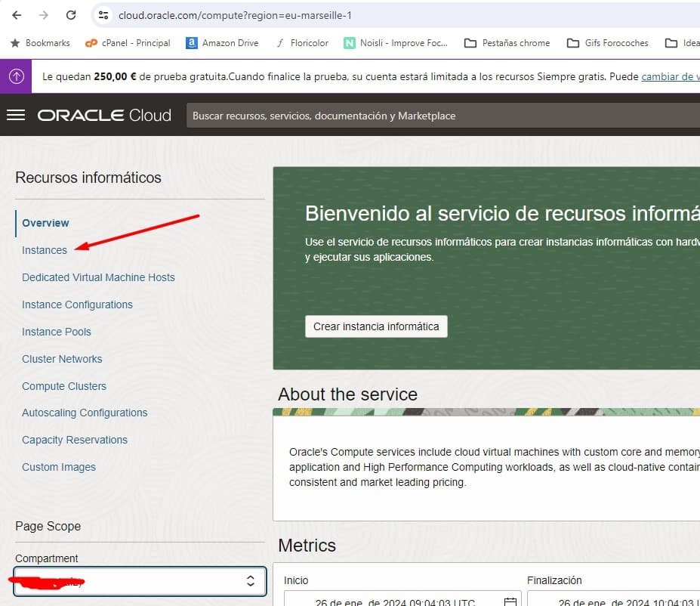Open the Noisli bookmark
Viewport: 700px width, 606px height.
(x=396, y=43)
